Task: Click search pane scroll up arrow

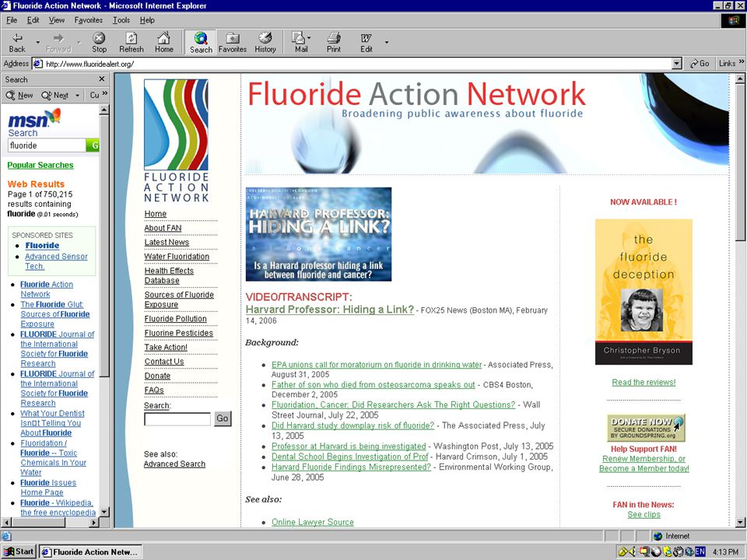Action: pos(104,110)
